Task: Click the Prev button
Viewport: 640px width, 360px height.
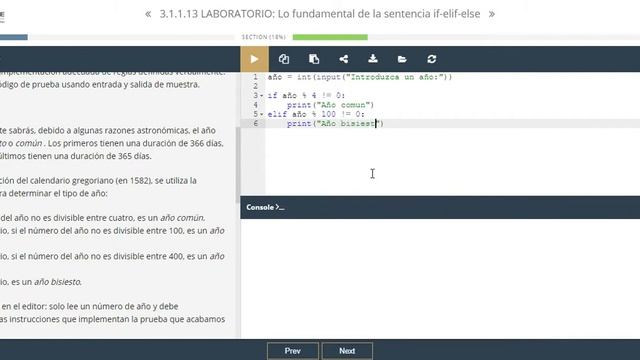Action: (x=293, y=351)
